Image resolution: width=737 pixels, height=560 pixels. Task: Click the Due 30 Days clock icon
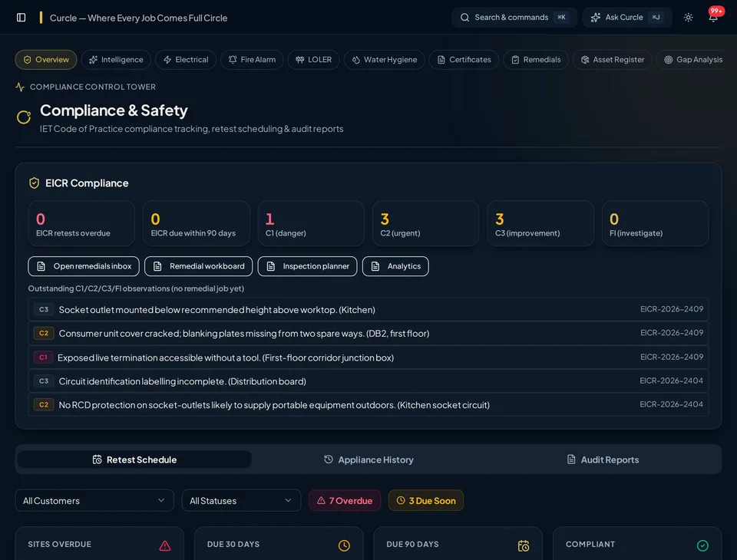click(344, 545)
